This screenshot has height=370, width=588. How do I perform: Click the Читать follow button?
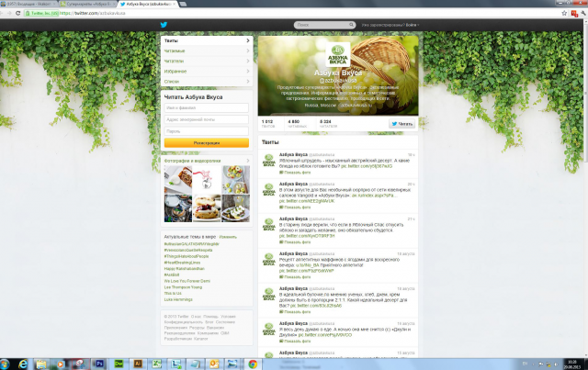click(x=401, y=124)
